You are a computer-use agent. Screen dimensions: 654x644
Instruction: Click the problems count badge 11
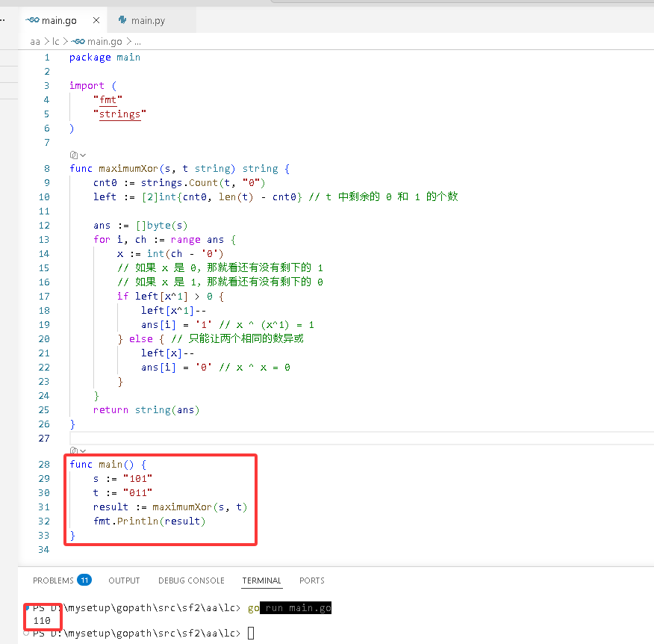click(x=84, y=580)
